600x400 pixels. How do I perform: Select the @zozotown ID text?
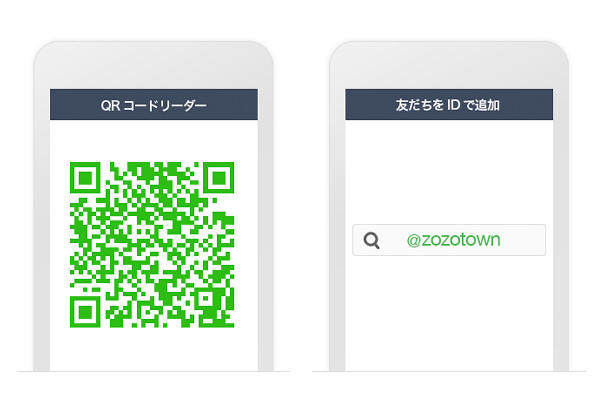453,240
